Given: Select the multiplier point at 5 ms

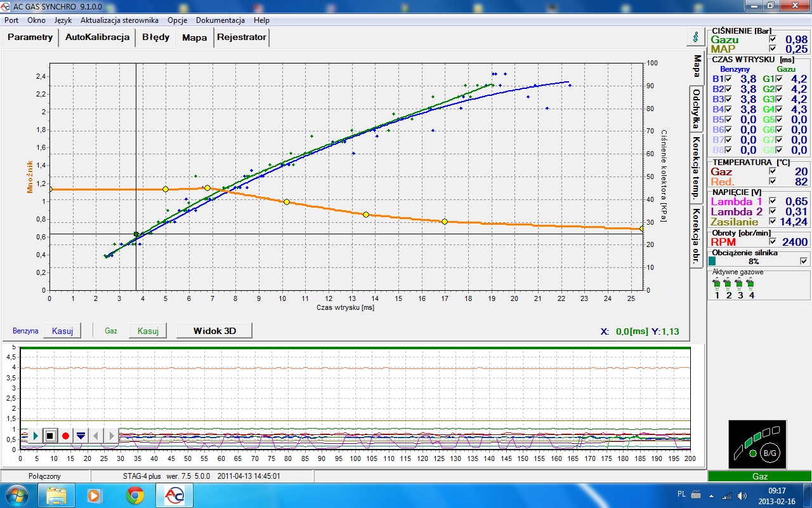Looking at the screenshot, I should click(166, 189).
